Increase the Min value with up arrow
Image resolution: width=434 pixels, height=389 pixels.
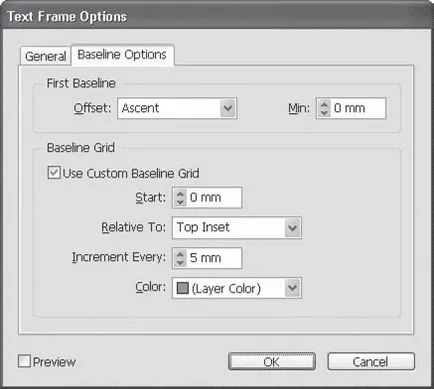click(x=324, y=104)
